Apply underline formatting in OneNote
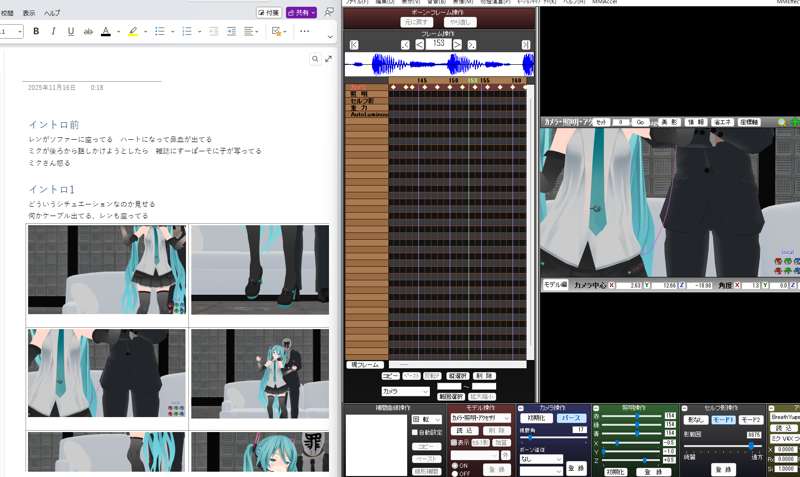The image size is (800, 477). point(71,32)
